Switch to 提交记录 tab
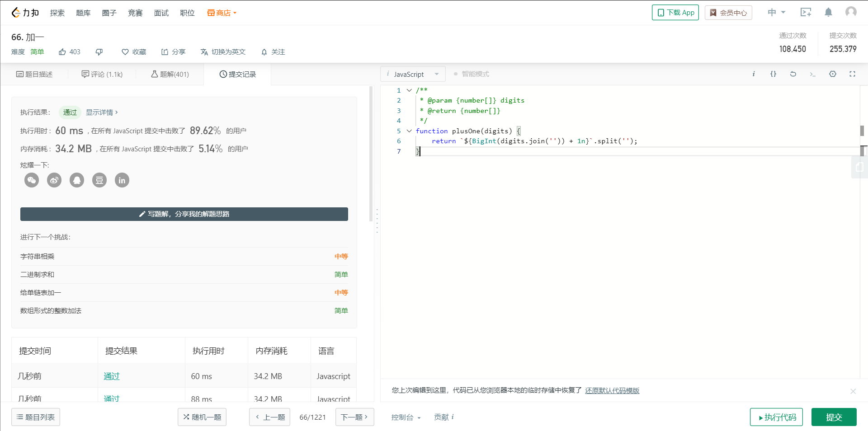This screenshot has height=431, width=868. (x=238, y=74)
